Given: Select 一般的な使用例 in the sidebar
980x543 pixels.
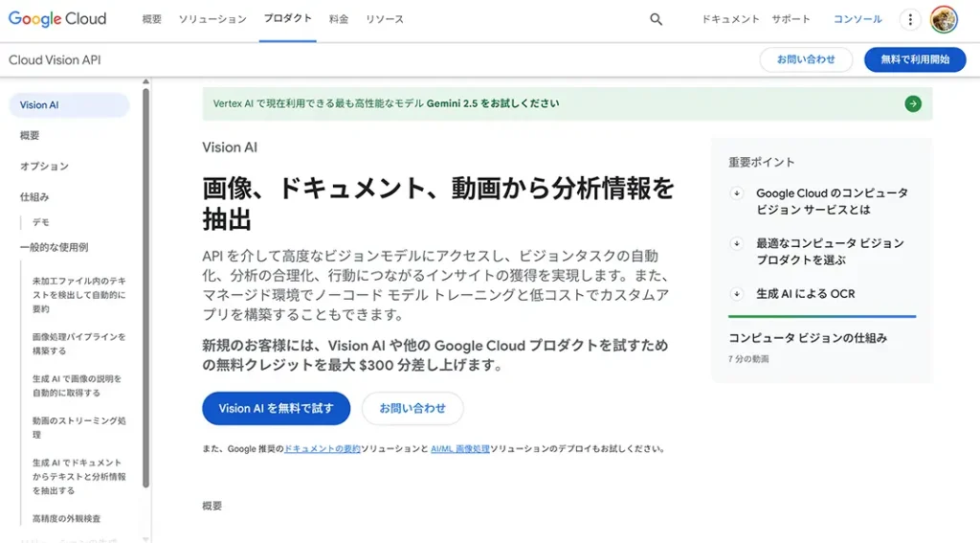Looking at the screenshot, I should pyautogui.click(x=55, y=247).
